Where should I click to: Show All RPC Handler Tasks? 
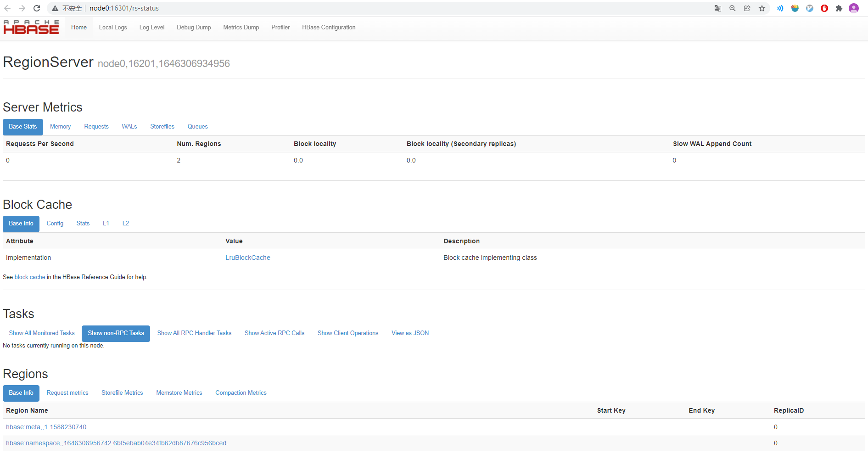(194, 333)
